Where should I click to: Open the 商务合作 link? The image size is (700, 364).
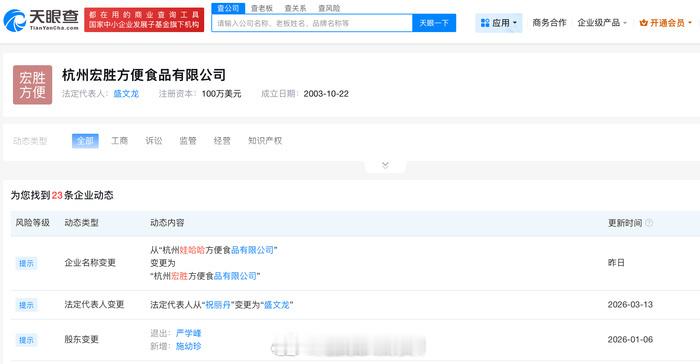pyautogui.click(x=549, y=23)
